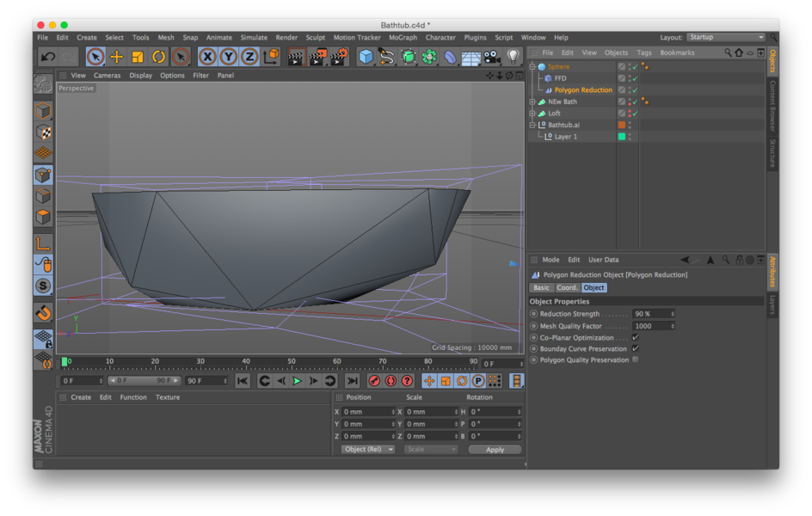This screenshot has width=812, height=516.
Task: Click the Apply button
Action: pos(495,449)
